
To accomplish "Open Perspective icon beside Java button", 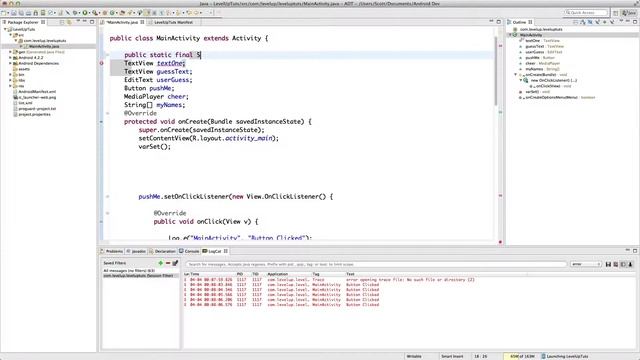I will point(616,13).
